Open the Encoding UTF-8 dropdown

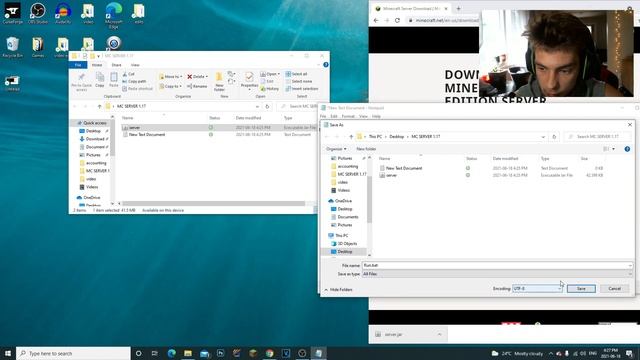[x=537, y=289]
